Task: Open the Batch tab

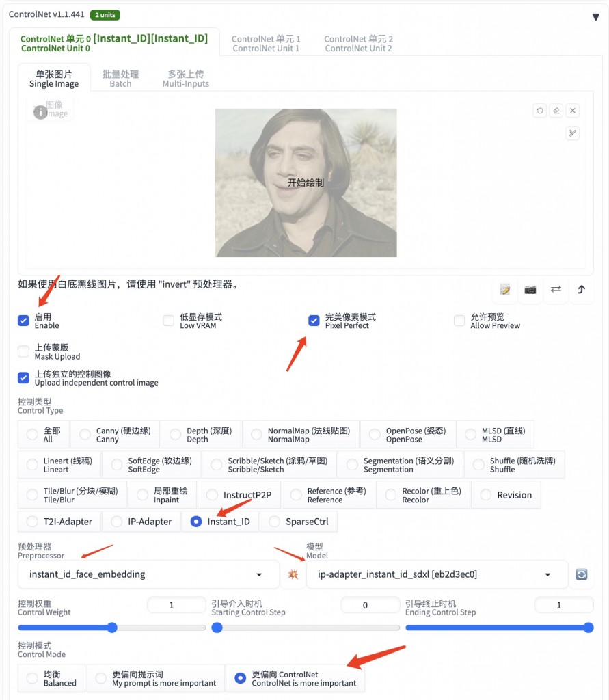Action: pyautogui.click(x=120, y=79)
